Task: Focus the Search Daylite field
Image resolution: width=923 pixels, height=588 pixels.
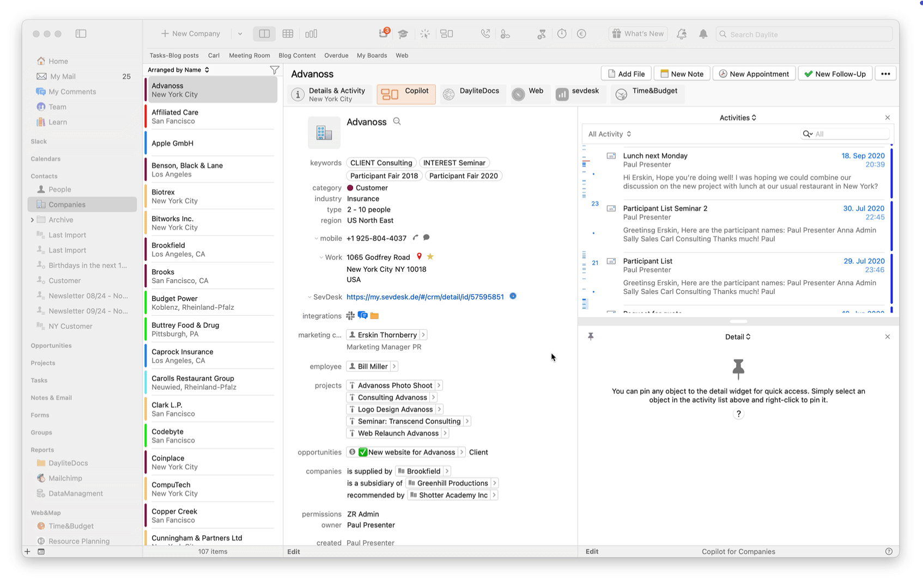Action: pos(804,34)
